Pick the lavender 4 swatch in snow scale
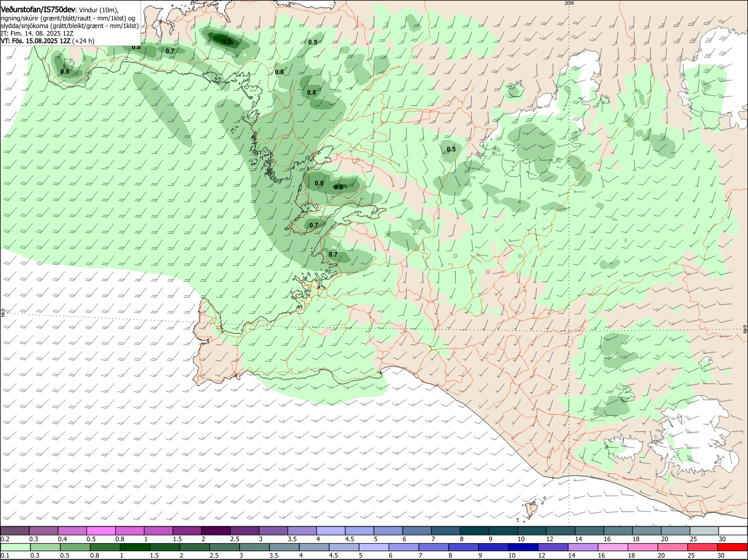Screen dimensions: 748x560 click(x=331, y=530)
